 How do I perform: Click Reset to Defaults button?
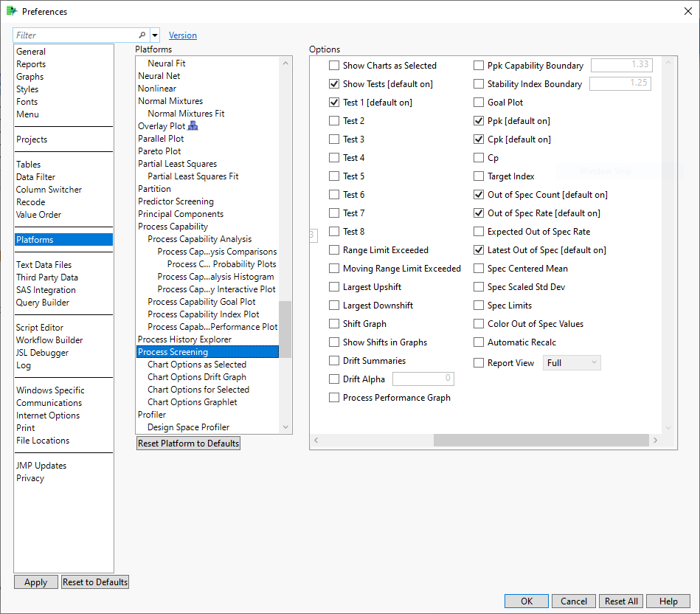pos(95,582)
